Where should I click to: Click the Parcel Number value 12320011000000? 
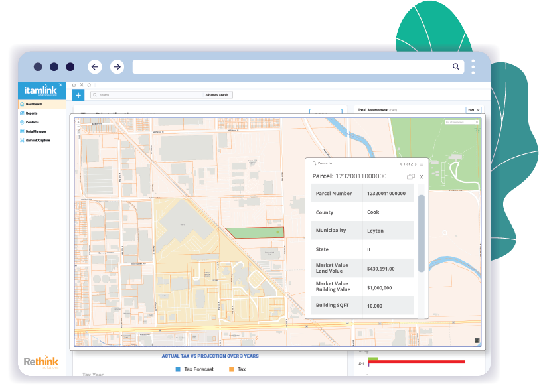388,193
